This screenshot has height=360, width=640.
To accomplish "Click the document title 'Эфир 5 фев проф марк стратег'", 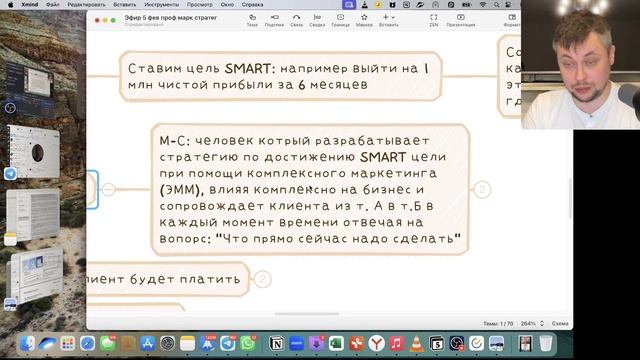I will click(171, 18).
